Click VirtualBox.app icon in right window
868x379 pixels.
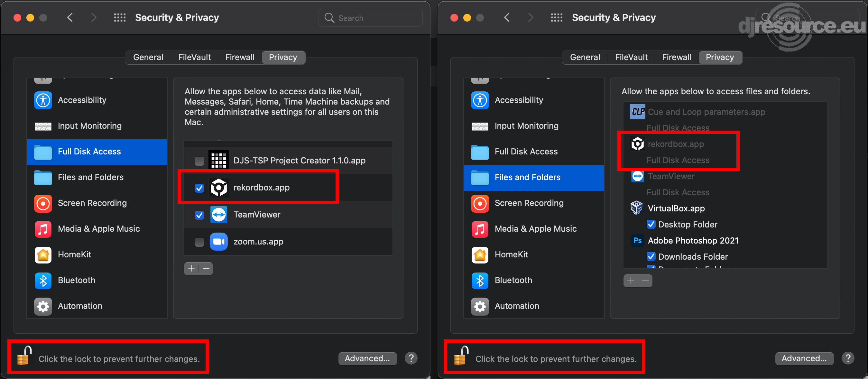point(636,208)
